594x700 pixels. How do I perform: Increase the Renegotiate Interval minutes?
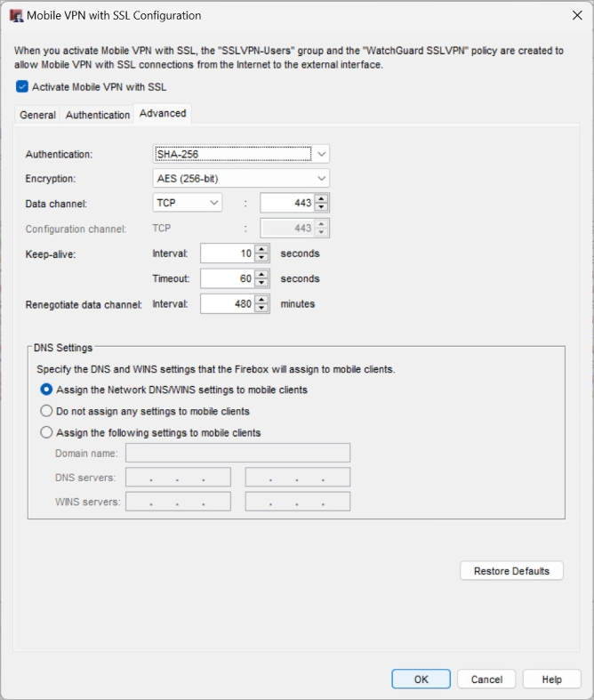click(261, 300)
